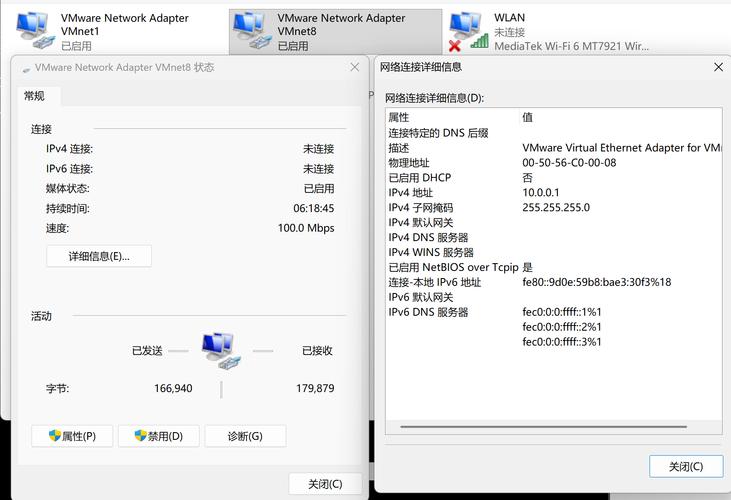Click the MediaTek Wi-Fi 6 MT7921 text
This screenshot has width=731, height=500.
point(571,46)
